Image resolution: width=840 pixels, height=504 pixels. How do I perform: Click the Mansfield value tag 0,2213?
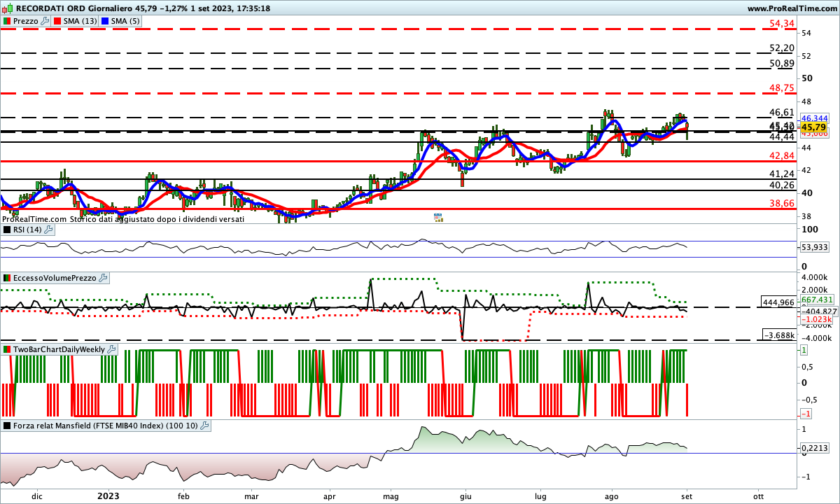(x=814, y=448)
